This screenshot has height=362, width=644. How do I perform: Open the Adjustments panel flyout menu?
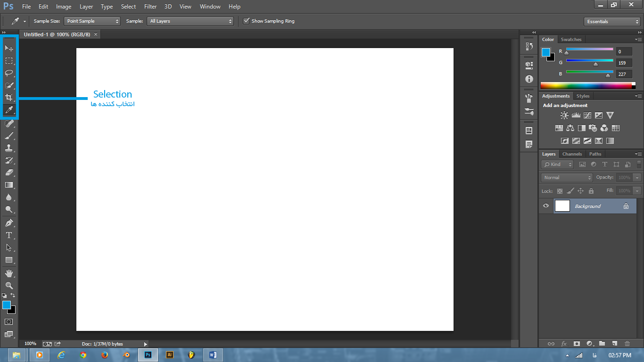[x=638, y=96]
